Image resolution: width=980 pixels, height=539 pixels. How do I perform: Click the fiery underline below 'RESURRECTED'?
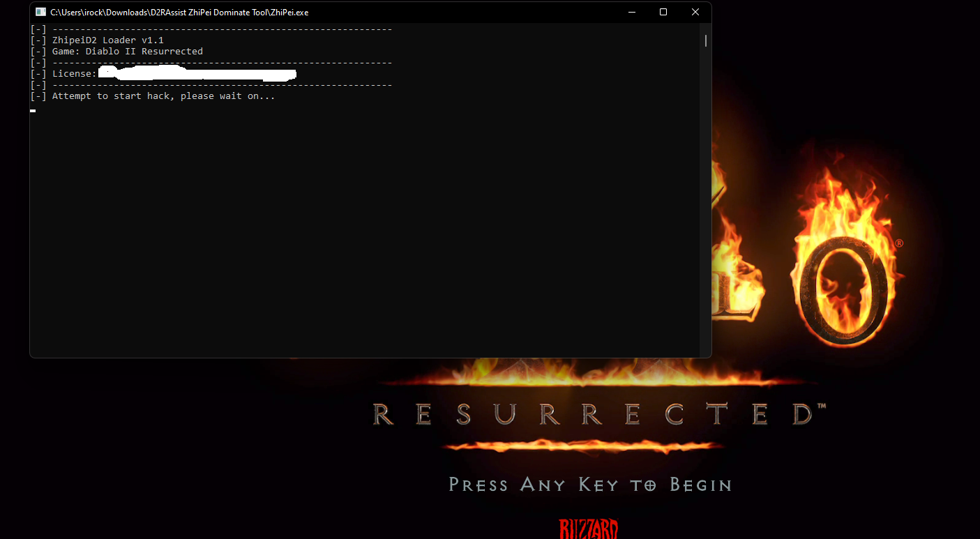coord(582,446)
